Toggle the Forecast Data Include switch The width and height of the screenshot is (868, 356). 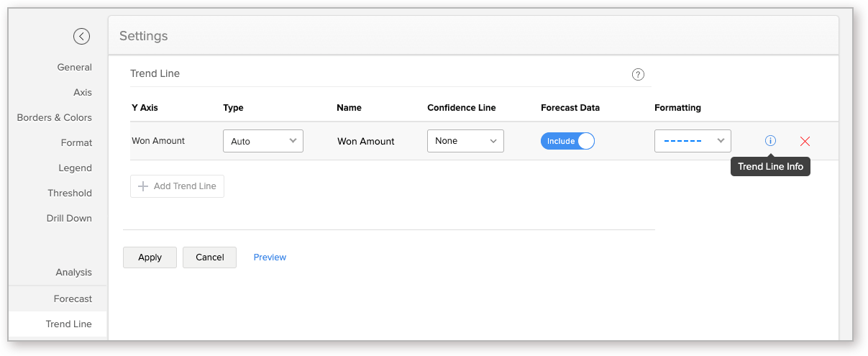point(568,141)
